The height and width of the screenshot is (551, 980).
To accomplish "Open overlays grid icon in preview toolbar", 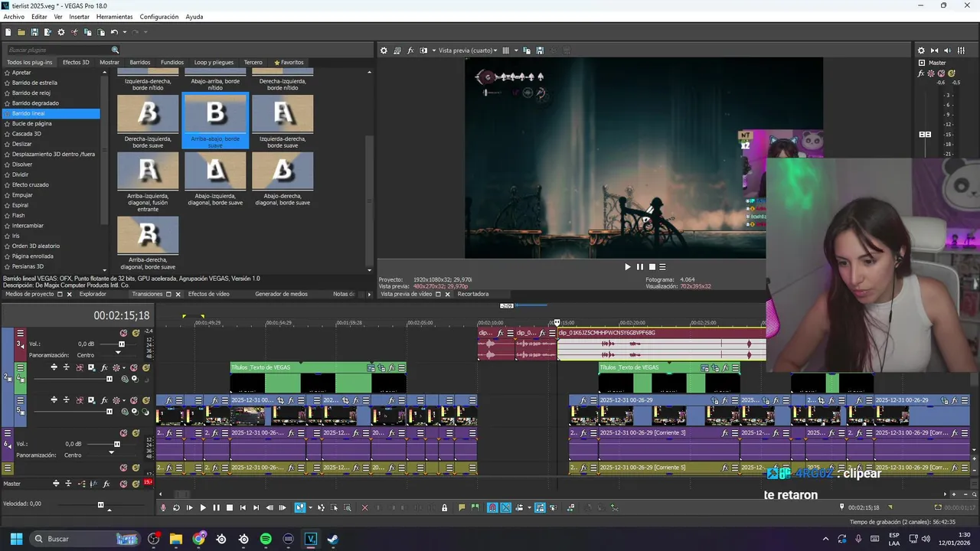I will 505,51.
